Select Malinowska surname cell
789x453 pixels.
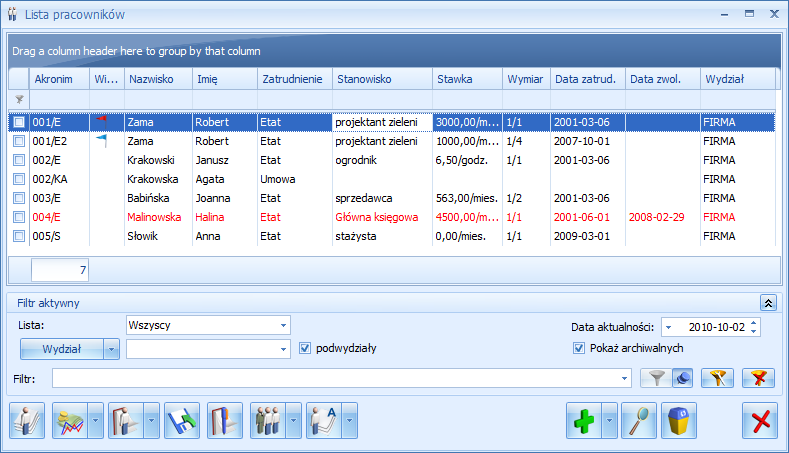click(158, 217)
